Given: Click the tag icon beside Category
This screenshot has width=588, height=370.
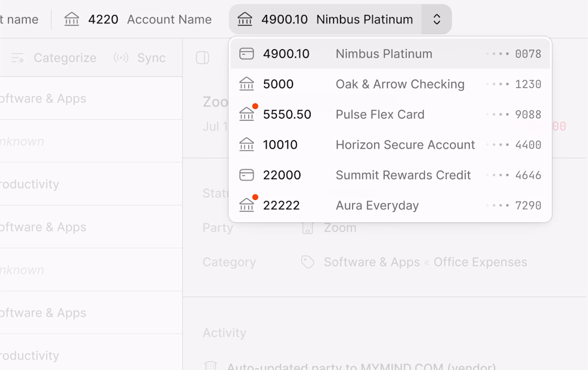Looking at the screenshot, I should tap(307, 262).
